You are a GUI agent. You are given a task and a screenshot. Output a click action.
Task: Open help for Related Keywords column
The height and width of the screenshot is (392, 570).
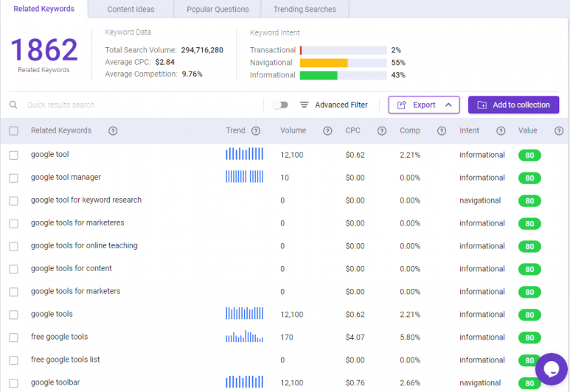[113, 130]
